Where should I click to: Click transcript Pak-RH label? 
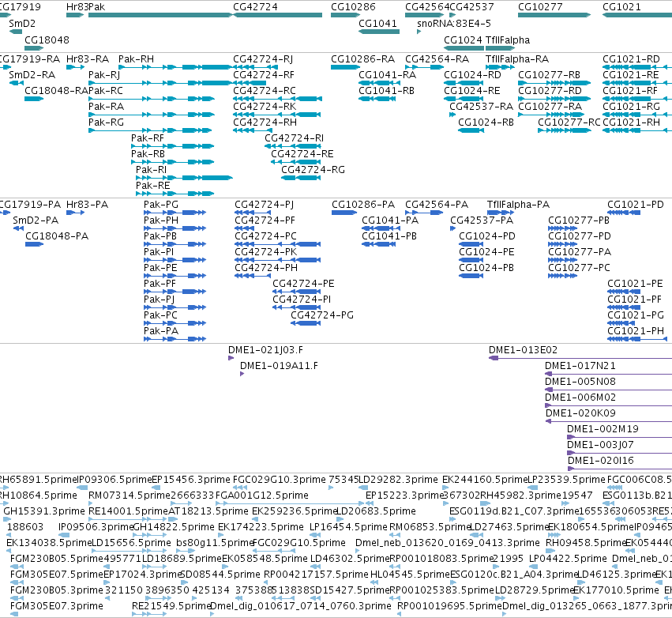coord(136,59)
